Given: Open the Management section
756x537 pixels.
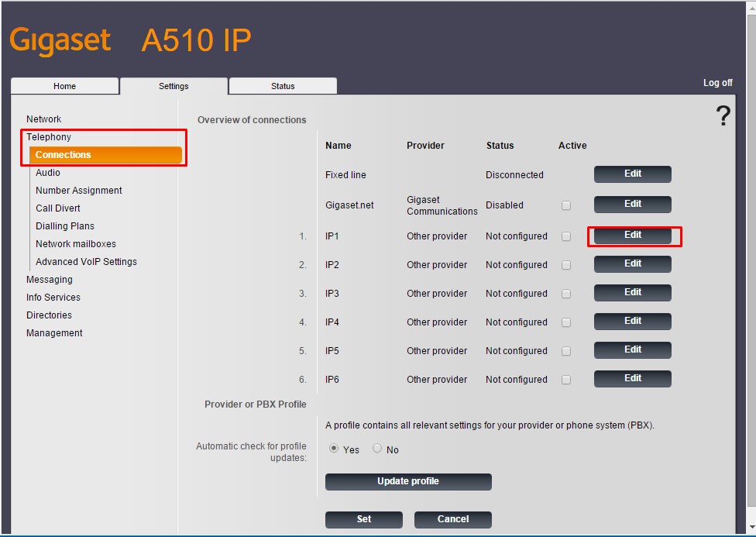Looking at the screenshot, I should [x=54, y=333].
